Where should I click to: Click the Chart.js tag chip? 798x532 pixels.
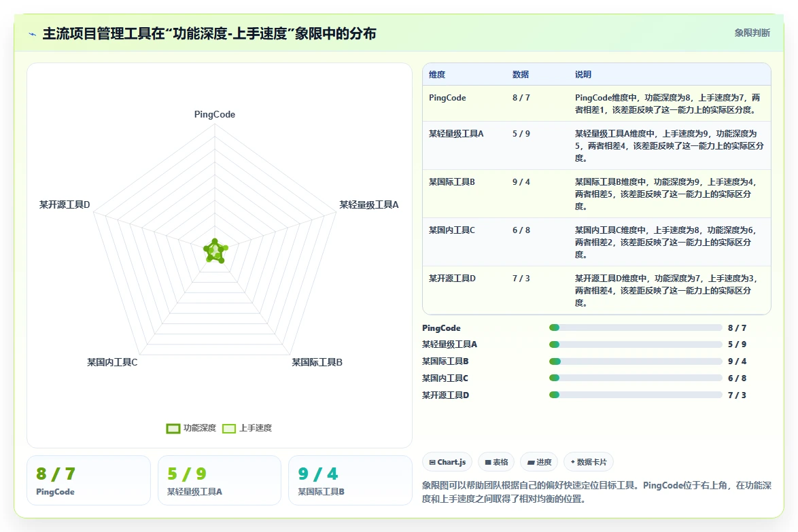point(447,462)
